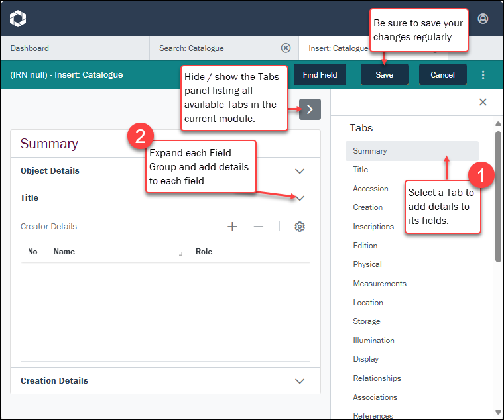Add a row to Creator Details
The image size is (504, 420).
pyautogui.click(x=232, y=227)
